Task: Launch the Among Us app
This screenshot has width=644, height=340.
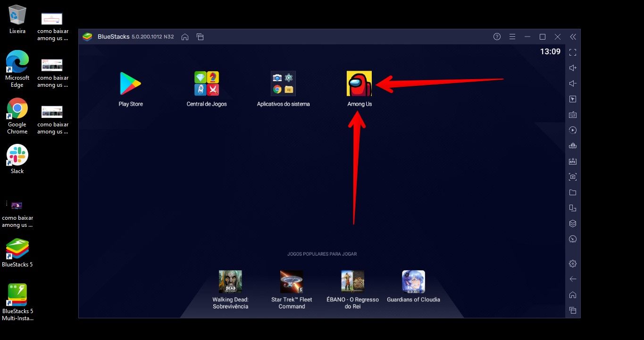Action: [359, 83]
